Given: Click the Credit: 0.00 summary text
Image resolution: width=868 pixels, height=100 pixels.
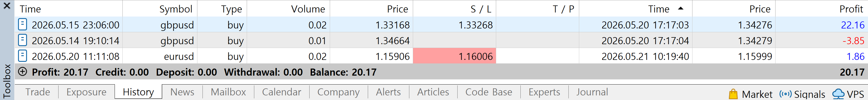Looking at the screenshot, I should pos(122,72).
